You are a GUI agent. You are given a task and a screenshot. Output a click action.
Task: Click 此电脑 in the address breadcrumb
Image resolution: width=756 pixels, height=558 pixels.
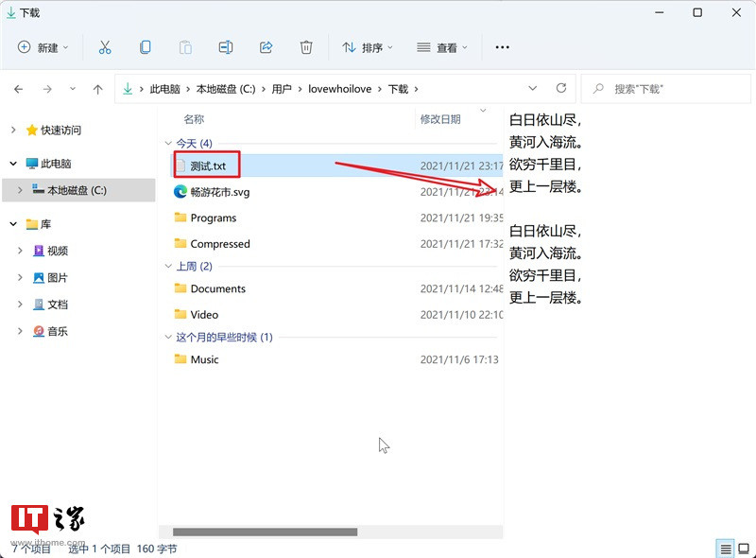pos(164,89)
